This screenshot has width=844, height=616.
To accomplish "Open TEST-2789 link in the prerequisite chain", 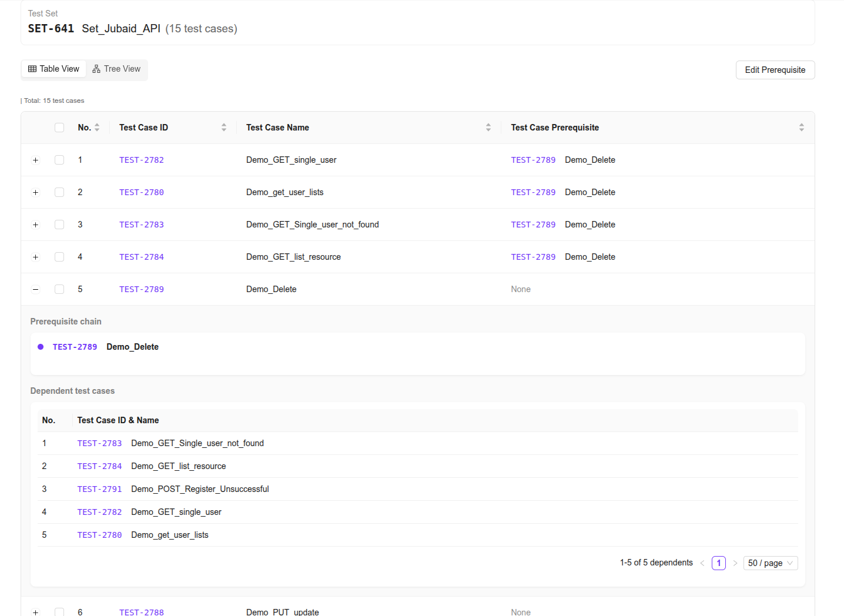I will pos(75,347).
